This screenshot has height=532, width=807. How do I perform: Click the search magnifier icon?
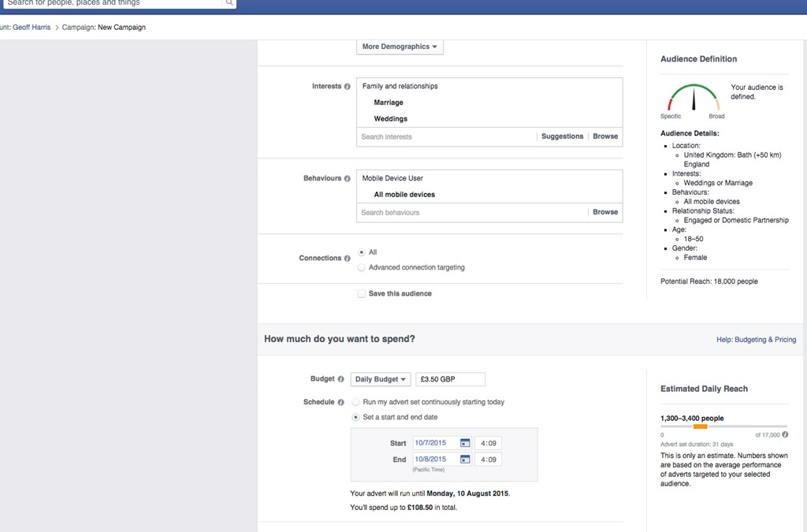[229, 3]
